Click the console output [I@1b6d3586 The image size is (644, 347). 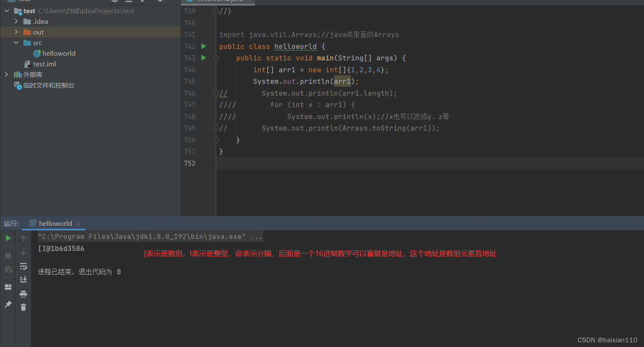pos(61,248)
